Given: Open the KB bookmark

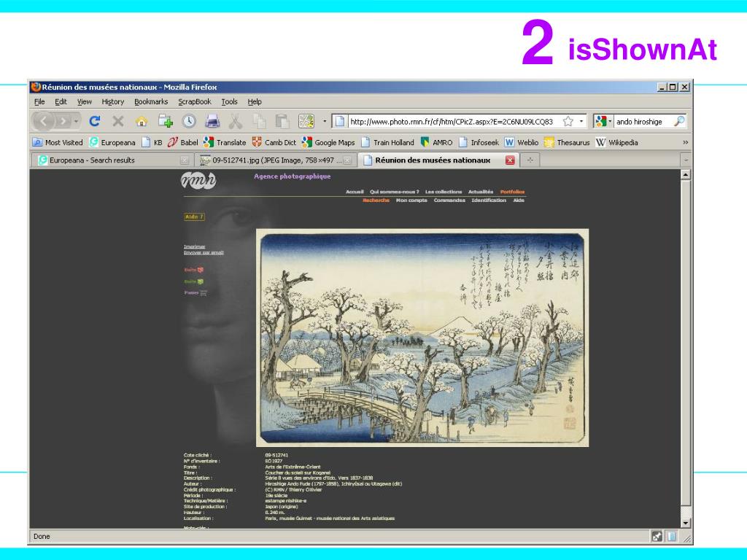Looking at the screenshot, I should tap(152, 142).
